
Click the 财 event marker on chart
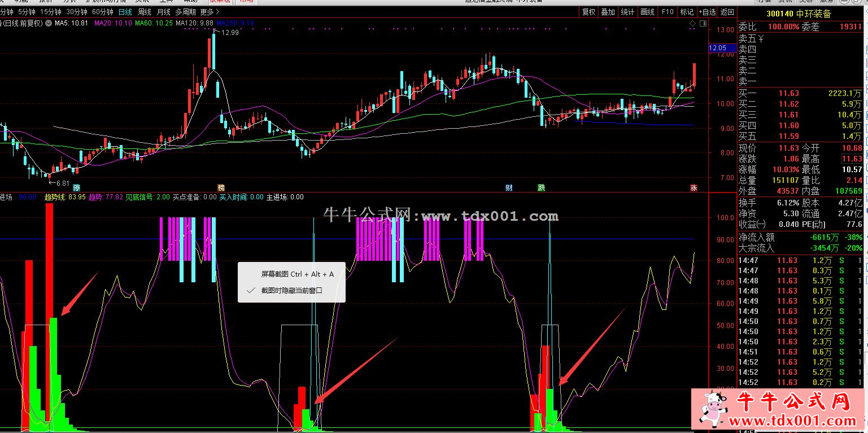pos(509,187)
